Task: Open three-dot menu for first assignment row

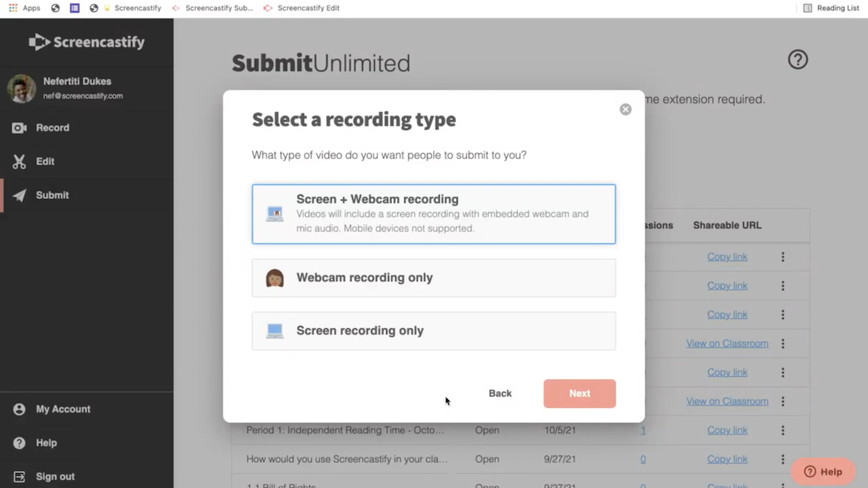Action: tap(782, 257)
